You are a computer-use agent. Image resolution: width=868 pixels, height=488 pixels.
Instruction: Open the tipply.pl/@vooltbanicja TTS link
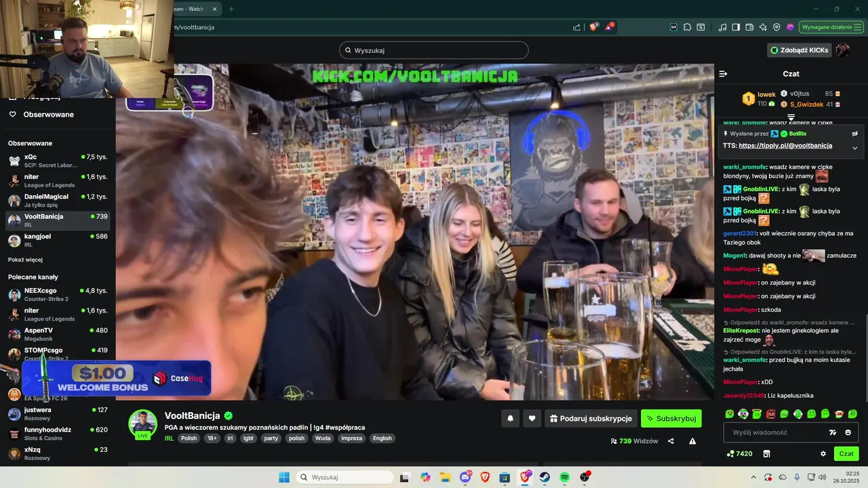785,146
